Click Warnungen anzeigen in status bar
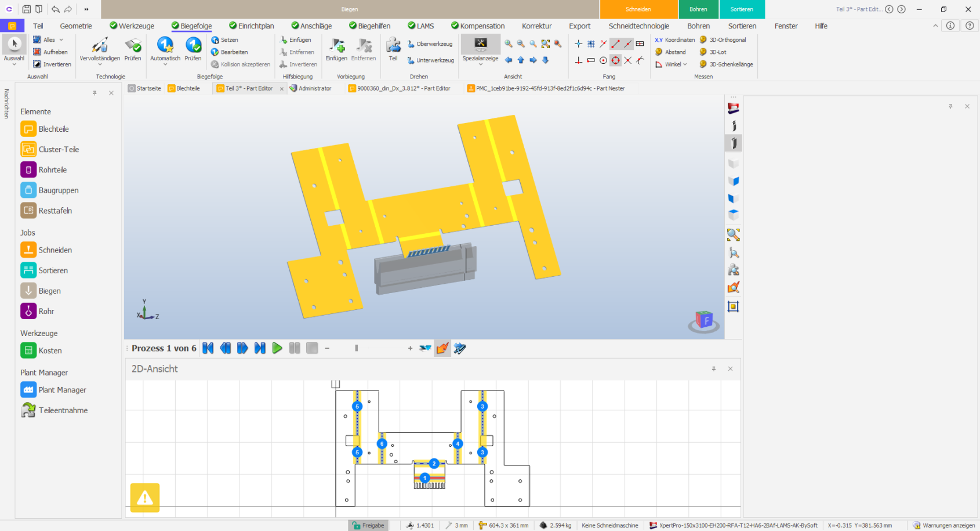The image size is (980, 531). click(944, 525)
